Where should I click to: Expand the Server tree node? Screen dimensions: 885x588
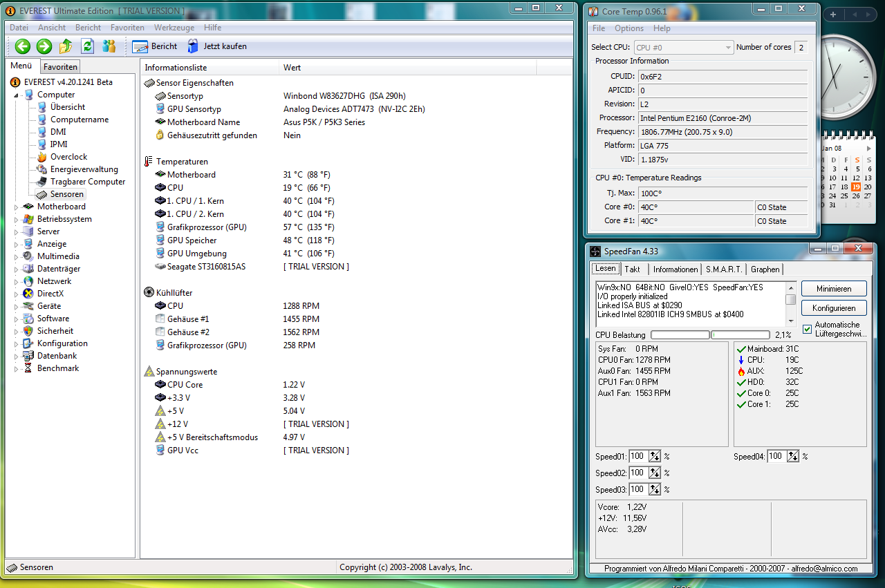tap(17, 231)
